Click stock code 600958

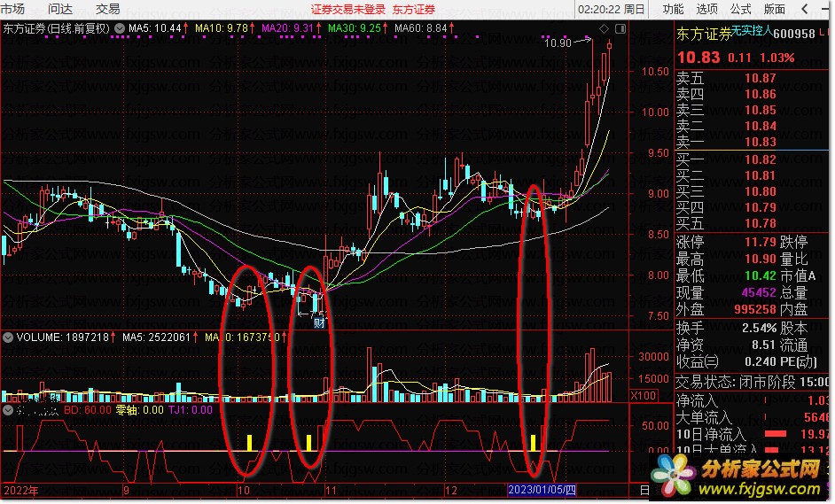(x=793, y=34)
